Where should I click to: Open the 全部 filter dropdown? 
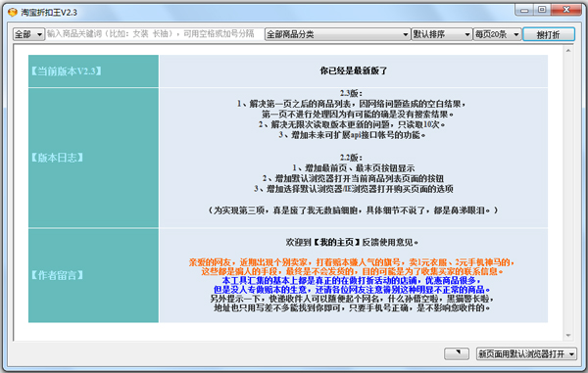click(x=28, y=34)
